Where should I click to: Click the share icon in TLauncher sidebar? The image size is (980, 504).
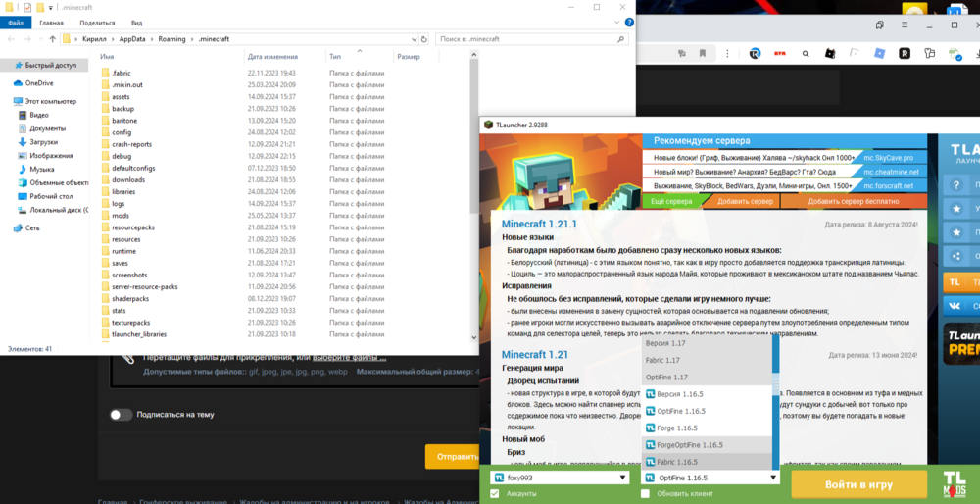955,255
